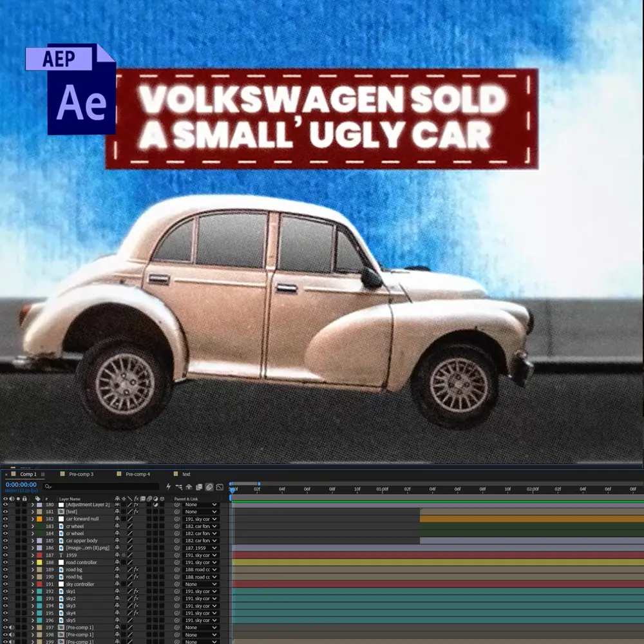Toggle visibility of the road controller layer

[5, 562]
